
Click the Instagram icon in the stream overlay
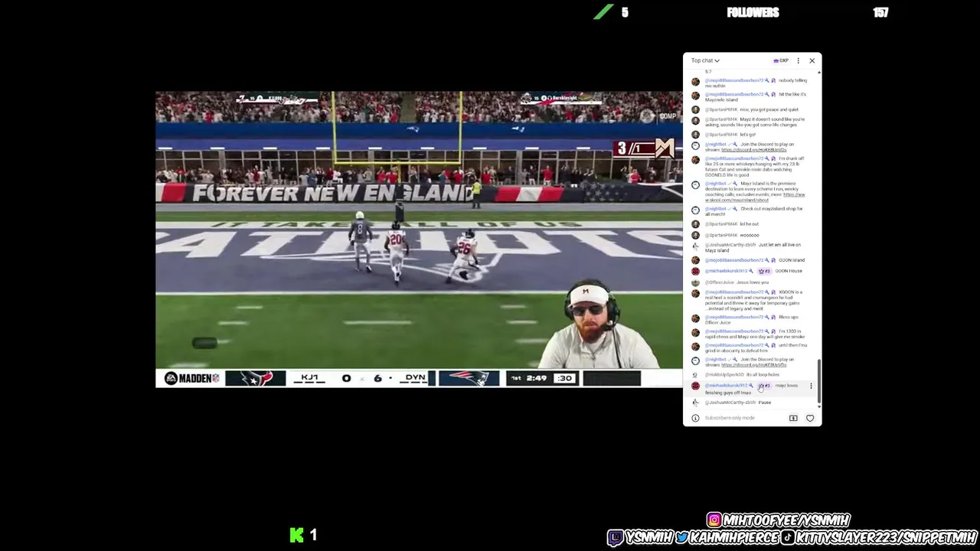[714, 520]
